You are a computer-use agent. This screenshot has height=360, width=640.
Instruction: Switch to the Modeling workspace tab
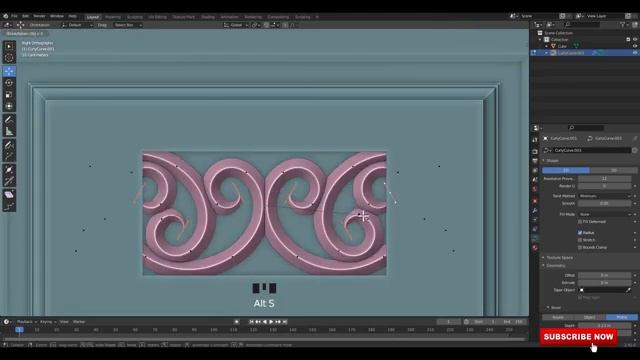113,17
